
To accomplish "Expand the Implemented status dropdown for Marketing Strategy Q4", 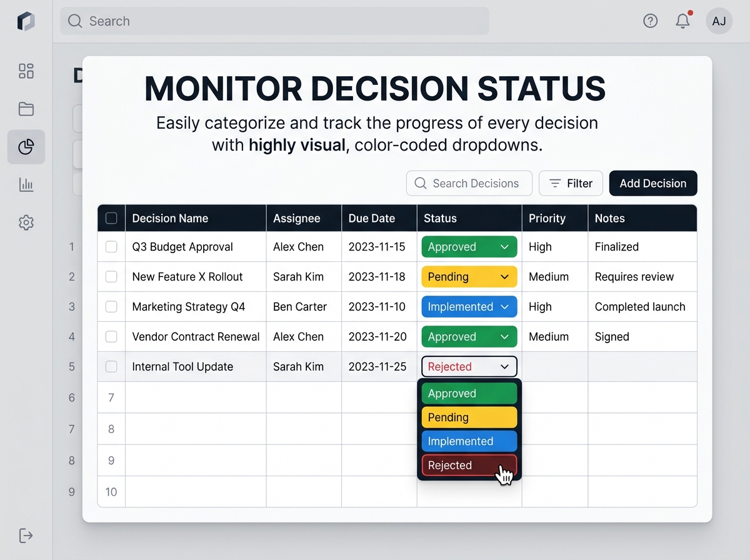I will pos(469,307).
